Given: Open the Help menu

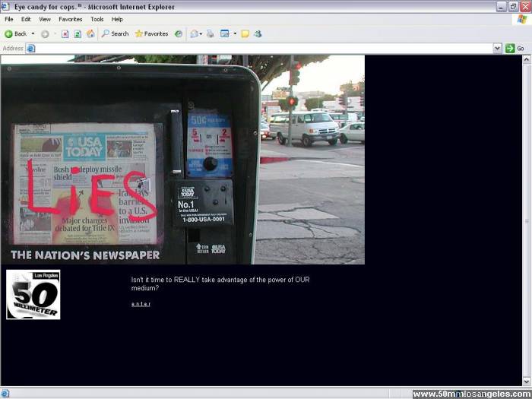Looking at the screenshot, I should 117,19.
